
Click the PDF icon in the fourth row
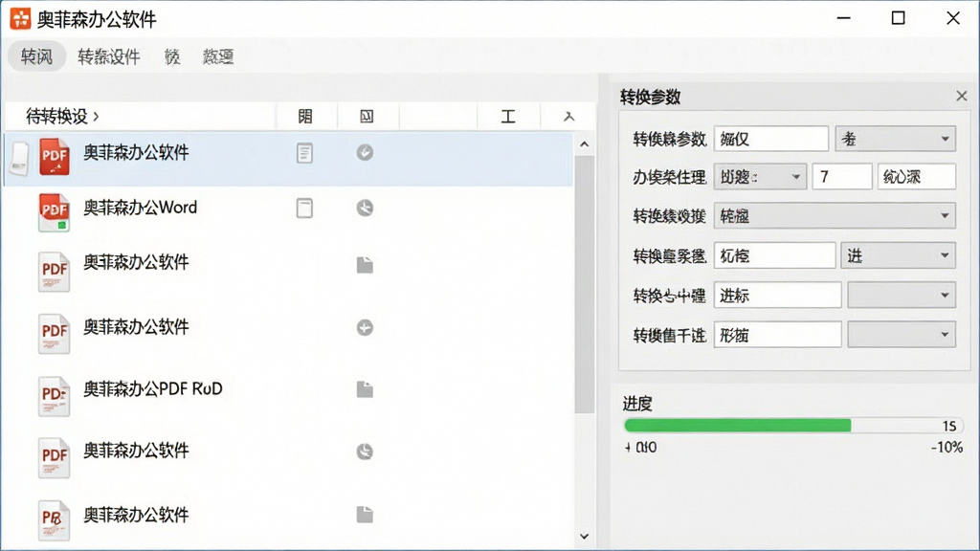(54, 334)
